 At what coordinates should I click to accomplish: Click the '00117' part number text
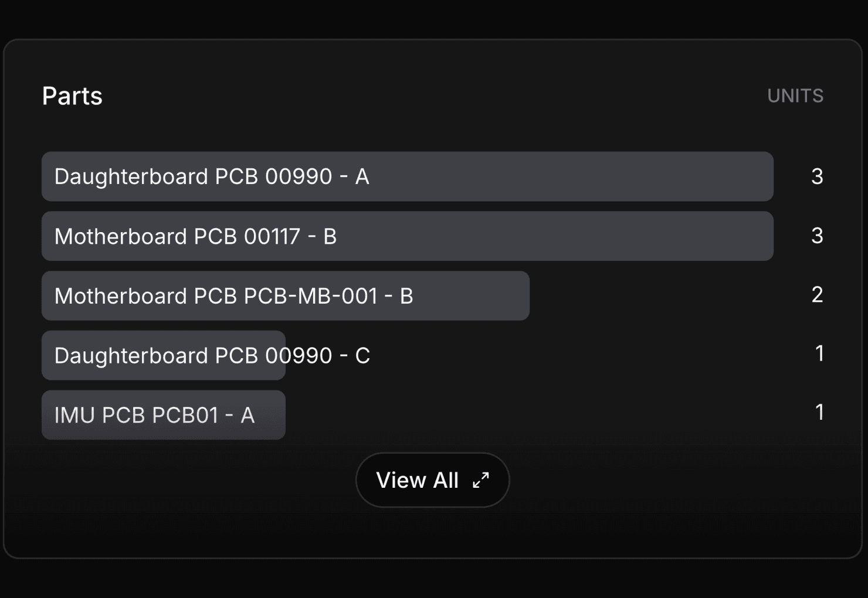point(272,237)
